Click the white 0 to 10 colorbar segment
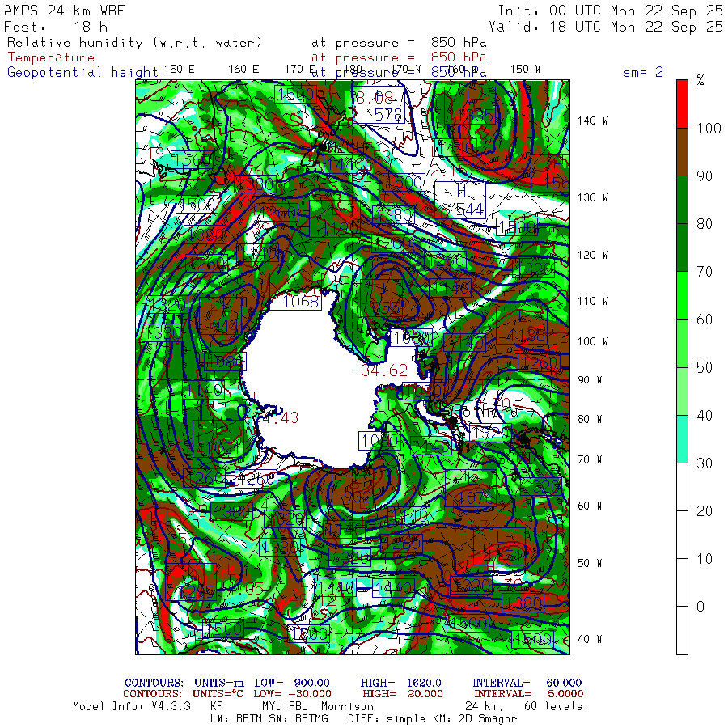This screenshot has width=728, height=728. pos(682,582)
